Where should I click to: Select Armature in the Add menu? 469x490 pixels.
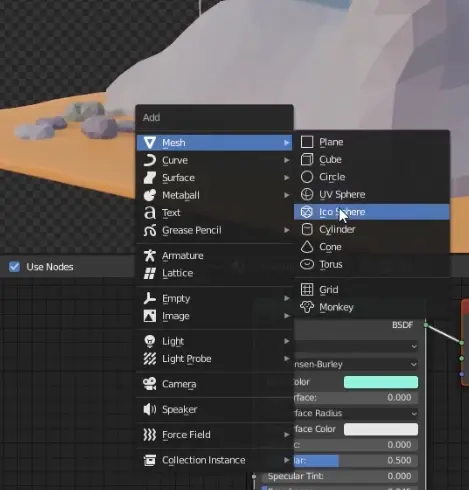pyautogui.click(x=214, y=256)
